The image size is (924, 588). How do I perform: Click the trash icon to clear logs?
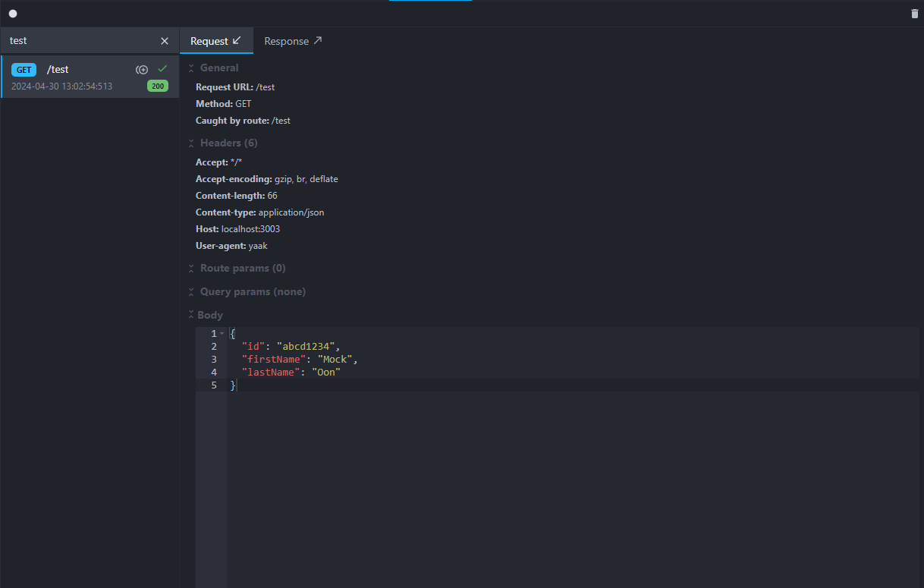[x=913, y=14]
